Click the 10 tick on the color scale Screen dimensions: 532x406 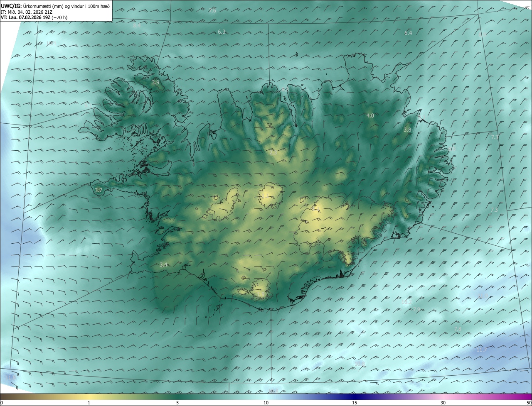[x=266, y=403]
